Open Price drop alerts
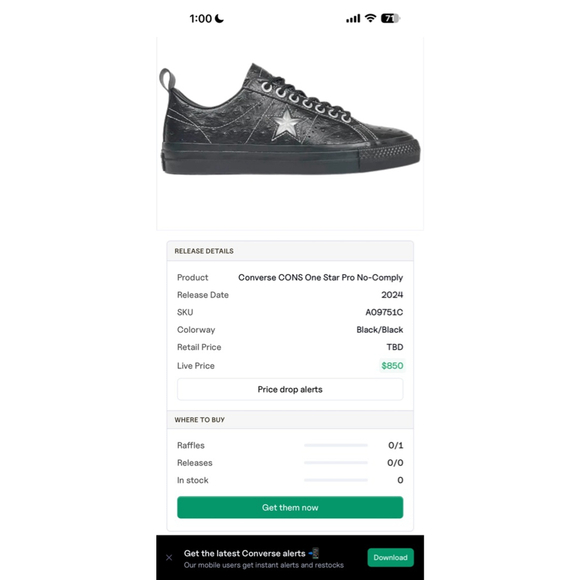The width and height of the screenshot is (580, 580). click(290, 390)
